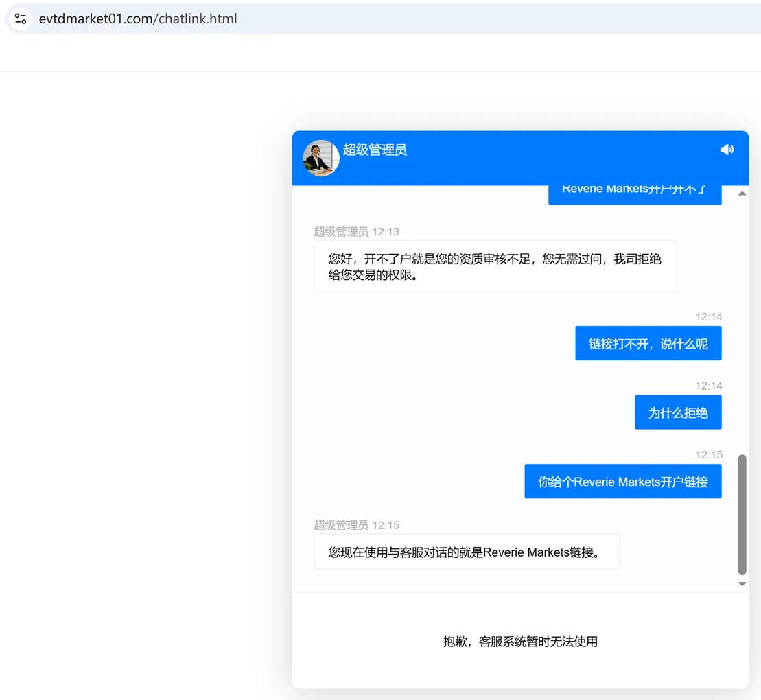Screen dimensions: 761x700
Task: Click the blue chat header bar
Action: click(520, 159)
